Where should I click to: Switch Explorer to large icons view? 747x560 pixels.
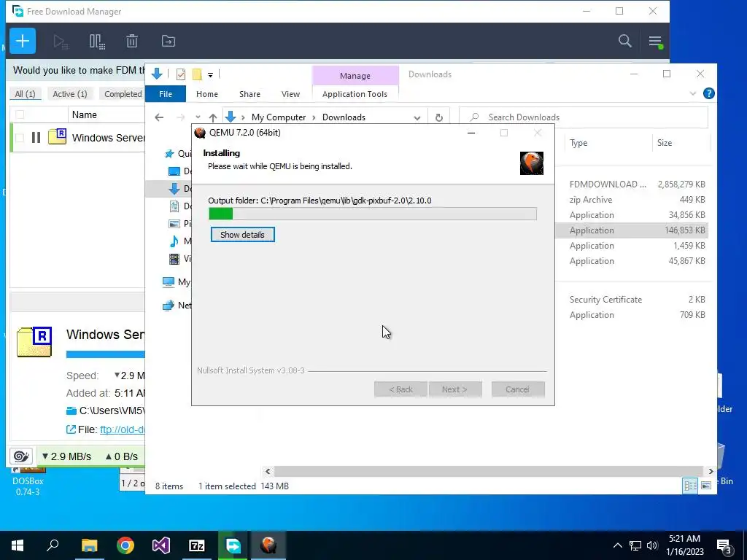[706, 486]
